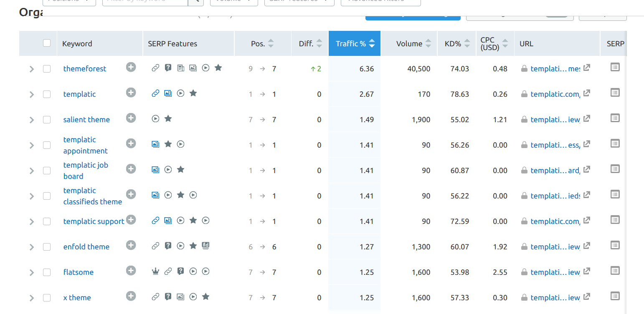Open the enfold theme keyword link

click(86, 247)
